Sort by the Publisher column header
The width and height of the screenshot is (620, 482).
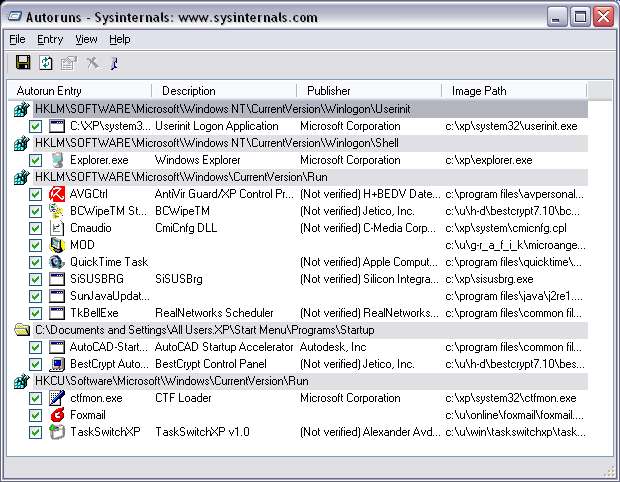(x=329, y=91)
